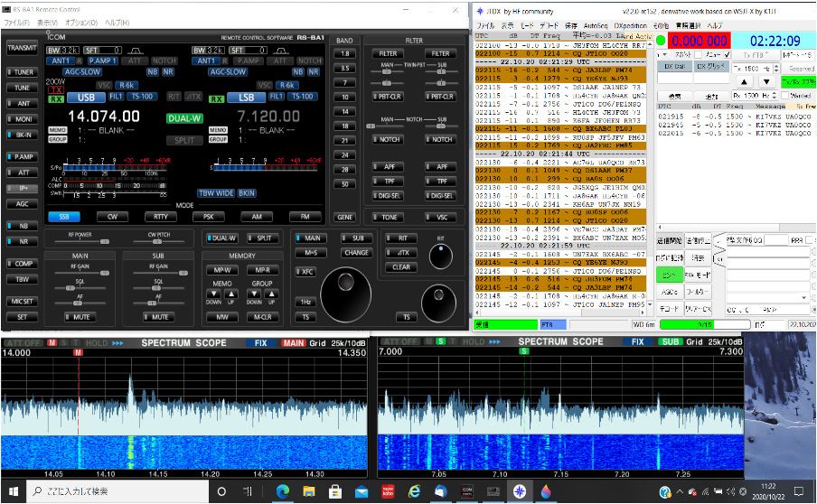Toggle the COMP speech compressor button
Viewport: 817px width, 504px height.
[22, 264]
